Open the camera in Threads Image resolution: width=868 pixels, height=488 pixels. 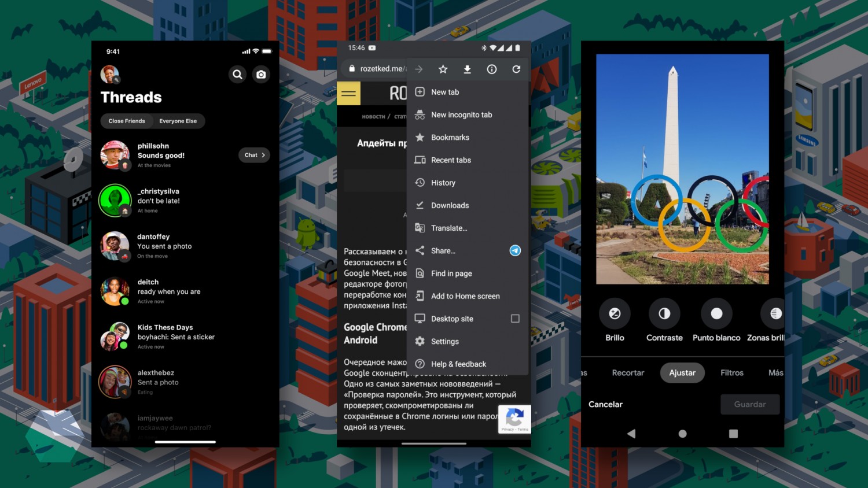pyautogui.click(x=261, y=75)
